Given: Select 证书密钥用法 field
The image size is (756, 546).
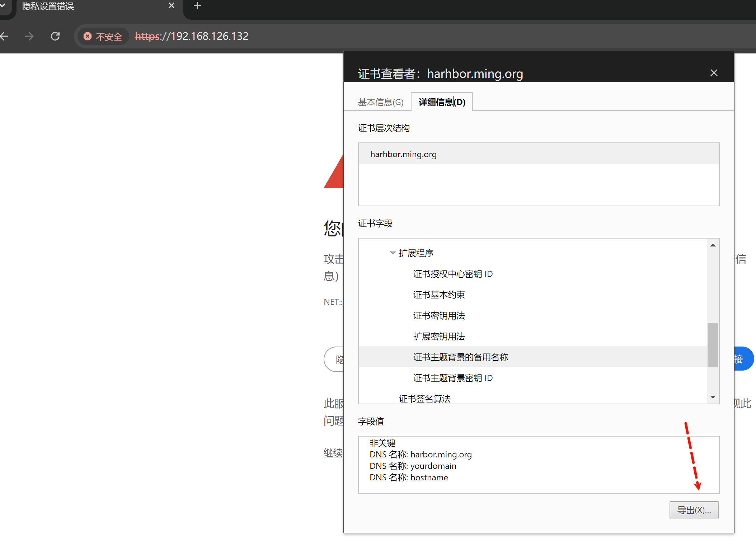Looking at the screenshot, I should point(439,316).
